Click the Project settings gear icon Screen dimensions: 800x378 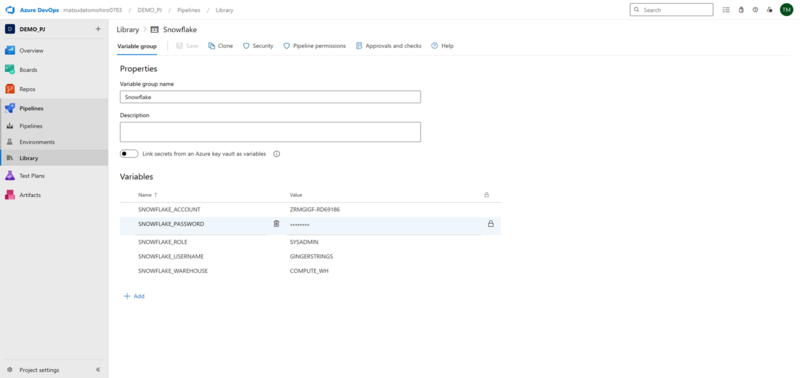(10, 370)
